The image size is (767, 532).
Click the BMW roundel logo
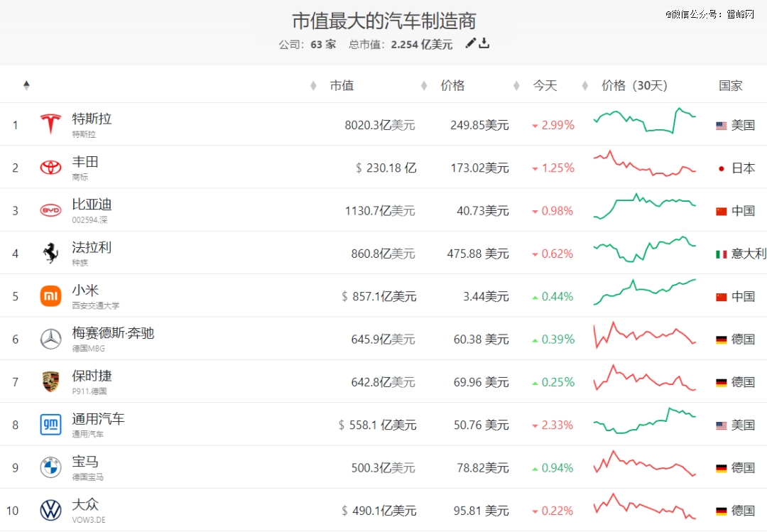click(50, 467)
